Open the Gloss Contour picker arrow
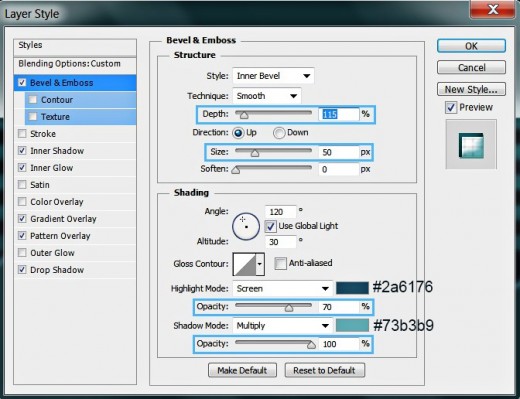This screenshot has height=399, width=520. coord(260,264)
